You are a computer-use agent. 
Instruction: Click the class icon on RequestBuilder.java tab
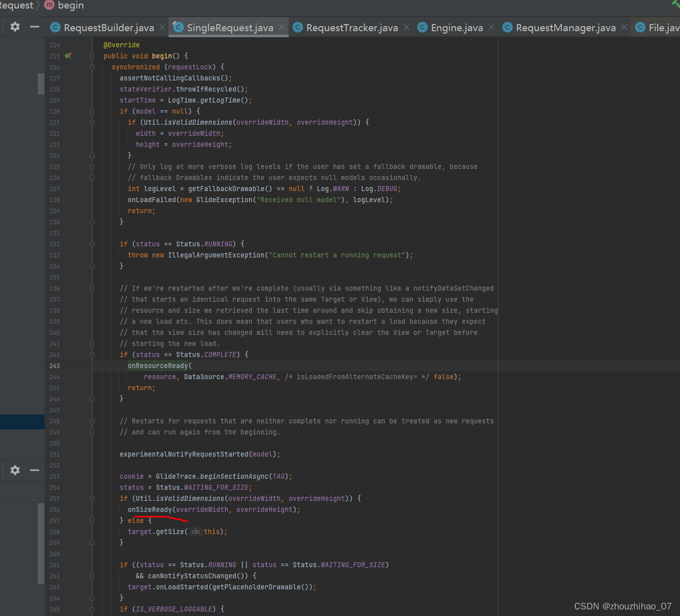coord(55,28)
